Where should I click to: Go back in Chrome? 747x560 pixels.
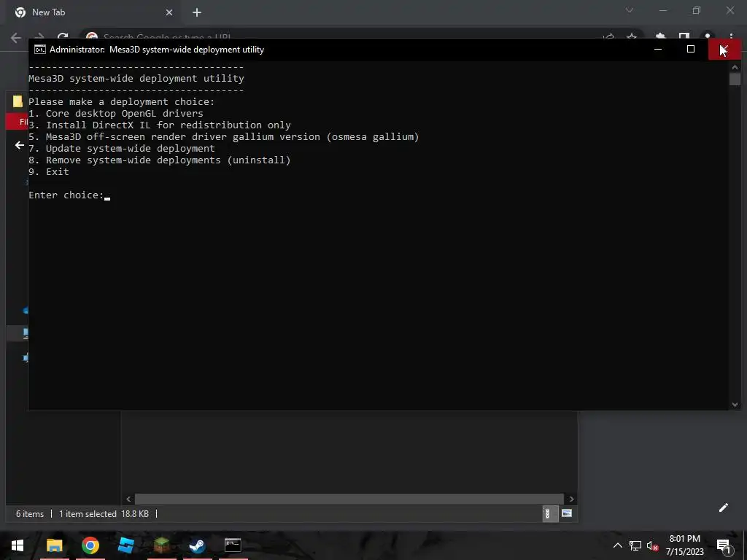click(16, 38)
